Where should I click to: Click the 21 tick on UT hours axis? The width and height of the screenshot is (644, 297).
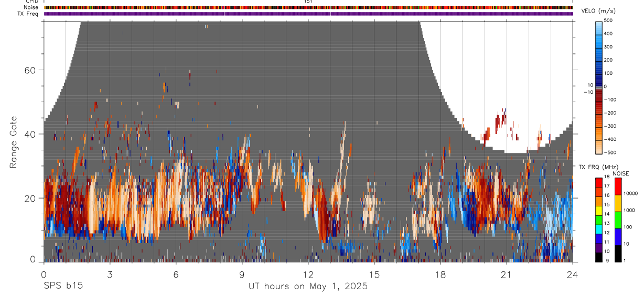[x=506, y=274]
